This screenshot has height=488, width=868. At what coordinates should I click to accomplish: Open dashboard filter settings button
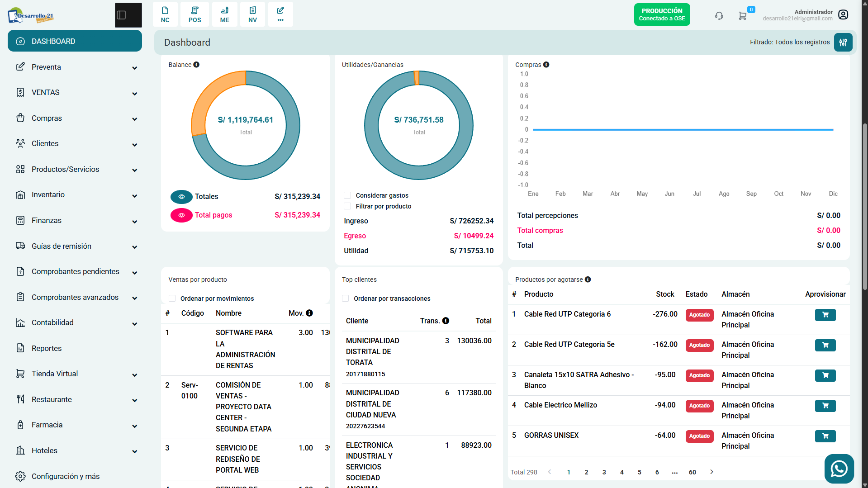coord(843,42)
